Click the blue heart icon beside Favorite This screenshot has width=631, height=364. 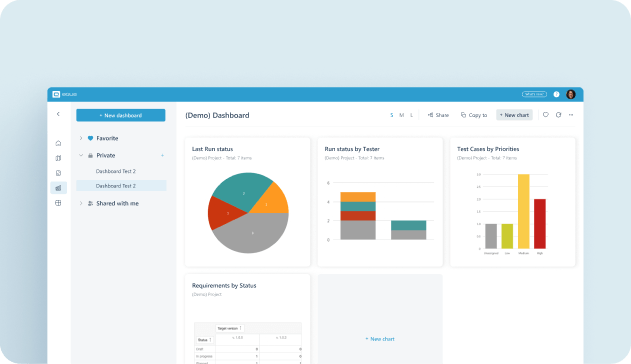(x=91, y=138)
